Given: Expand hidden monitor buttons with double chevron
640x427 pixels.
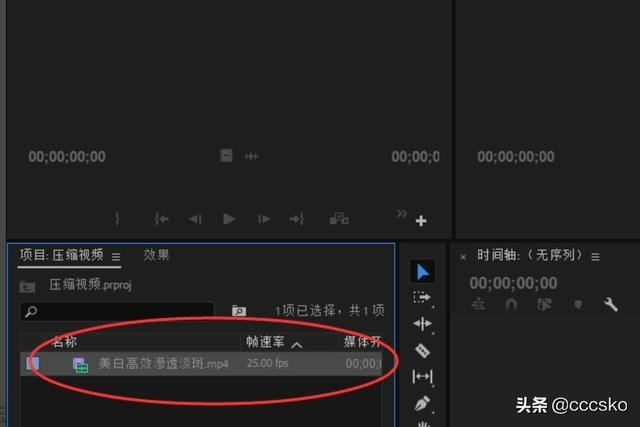Looking at the screenshot, I should (402, 213).
